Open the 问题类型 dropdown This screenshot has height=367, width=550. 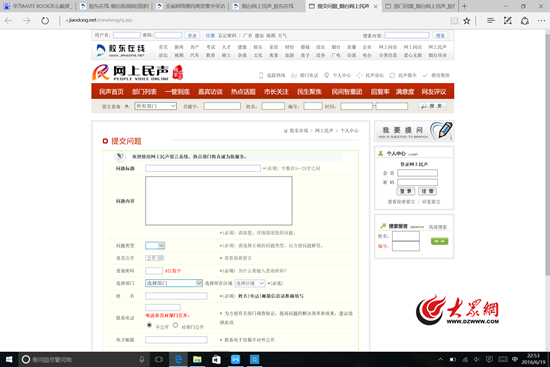(155, 246)
